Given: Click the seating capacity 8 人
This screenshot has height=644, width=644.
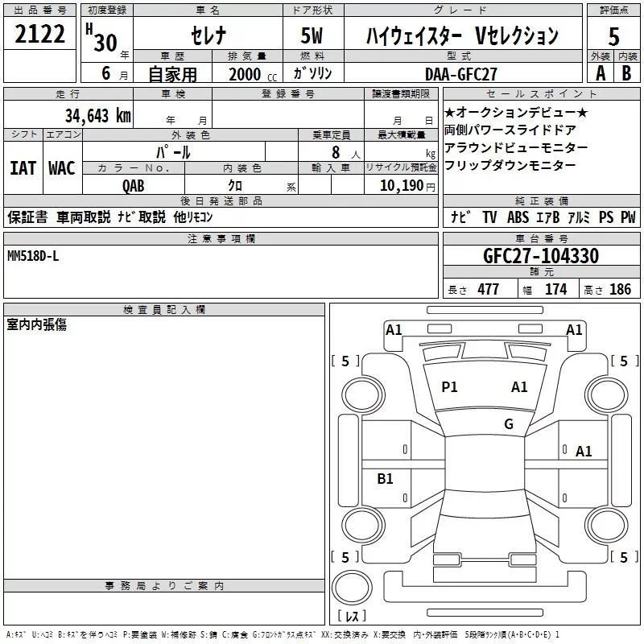Looking at the screenshot, I should (345, 153).
